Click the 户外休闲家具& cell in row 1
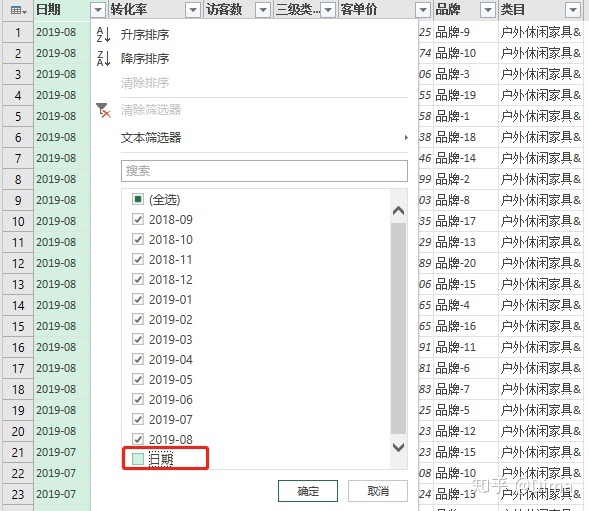 [x=541, y=32]
